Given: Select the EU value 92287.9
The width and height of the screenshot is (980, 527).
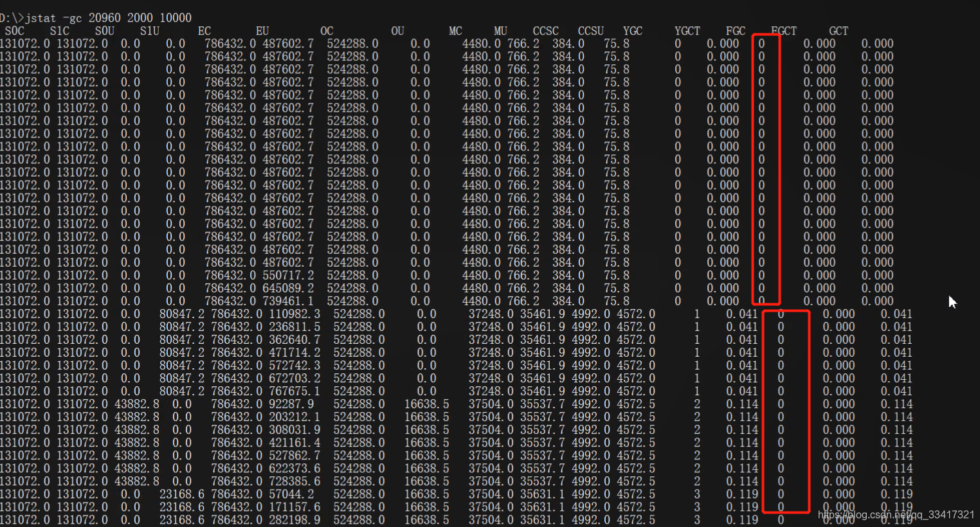Looking at the screenshot, I should (291, 404).
